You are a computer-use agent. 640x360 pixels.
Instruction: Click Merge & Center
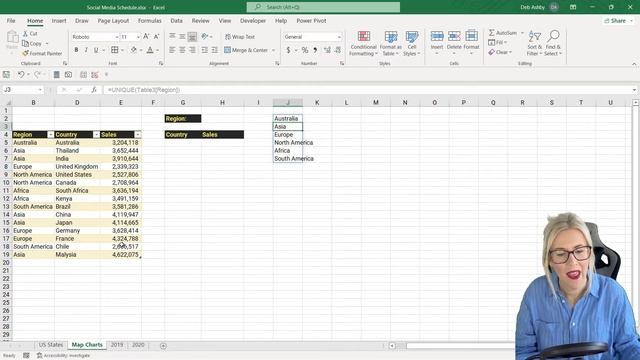click(x=246, y=50)
